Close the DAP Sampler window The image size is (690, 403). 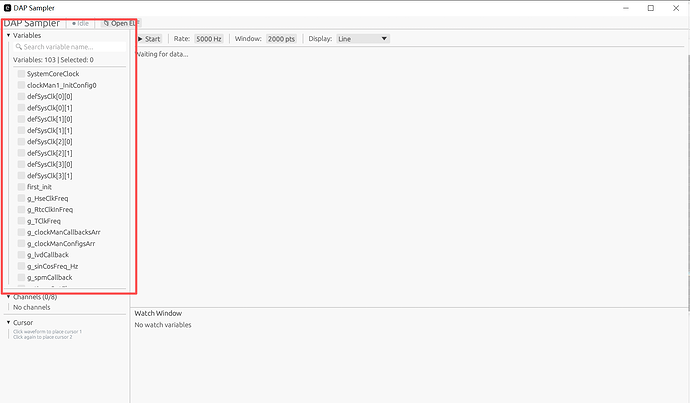676,8
